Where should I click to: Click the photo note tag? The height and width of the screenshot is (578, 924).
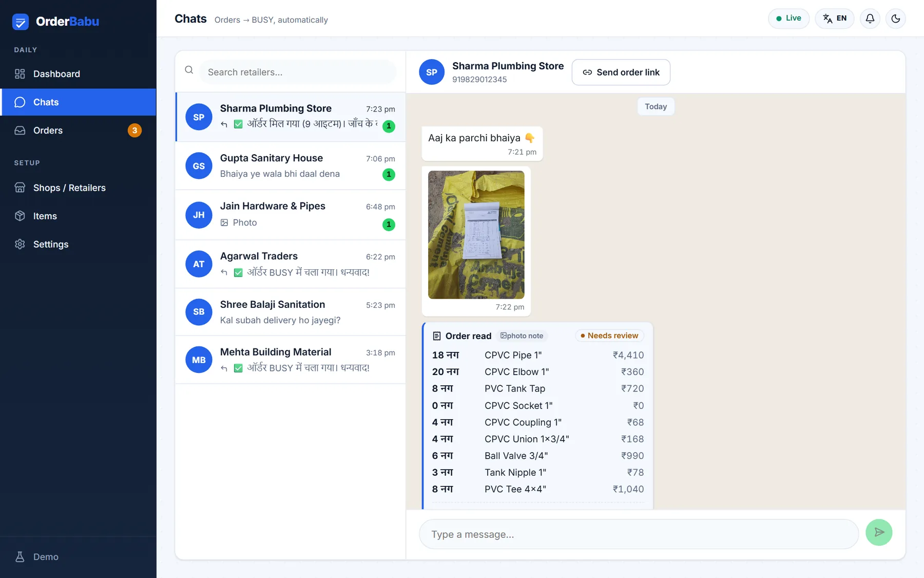click(x=522, y=335)
